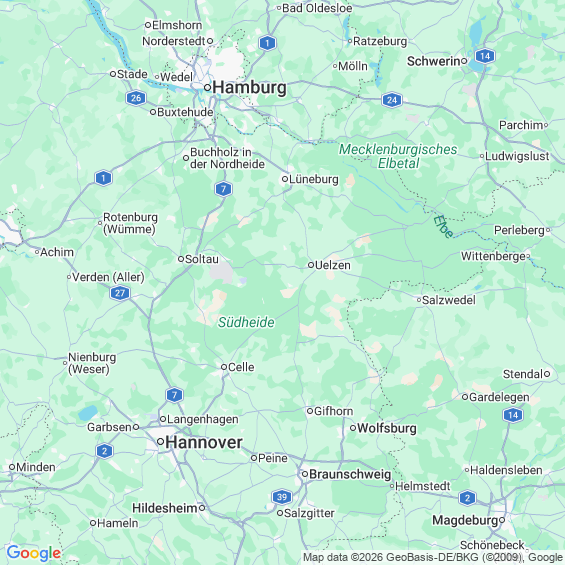The image size is (565, 565).
Task: Select the A24 highway shield east of Hamburg
Action: pyautogui.click(x=392, y=100)
